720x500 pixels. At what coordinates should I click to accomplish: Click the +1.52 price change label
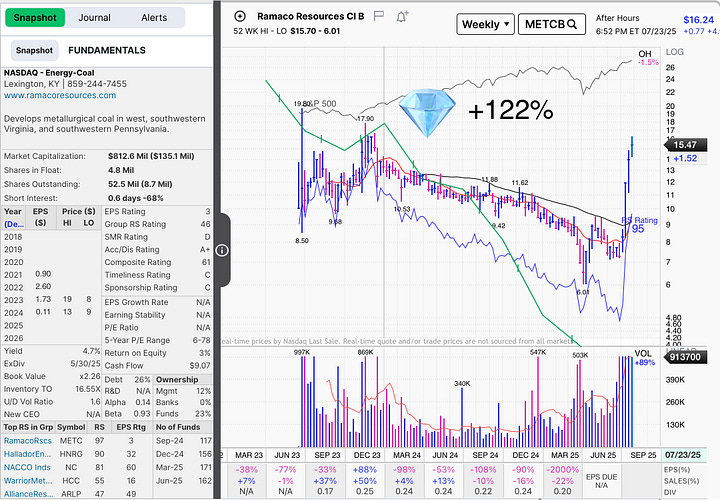(685, 158)
